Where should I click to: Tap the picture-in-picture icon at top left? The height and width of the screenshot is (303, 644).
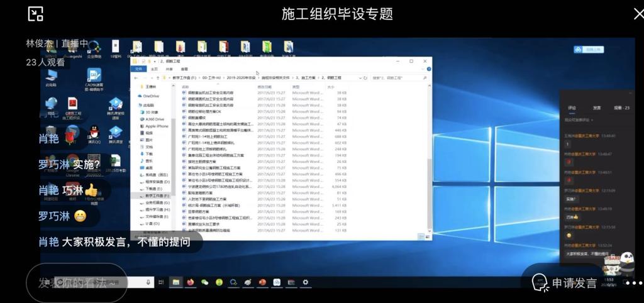point(36,13)
